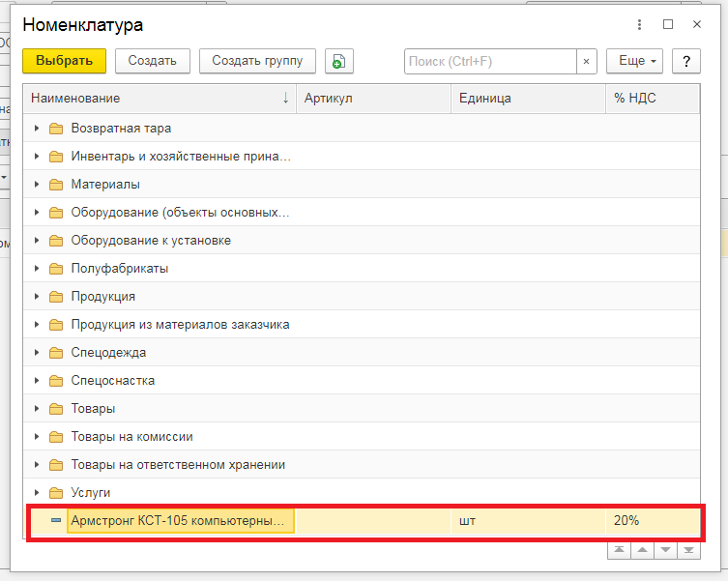This screenshot has height=581, width=728.
Task: Click the yellow Выбрать button
Action: [x=64, y=61]
